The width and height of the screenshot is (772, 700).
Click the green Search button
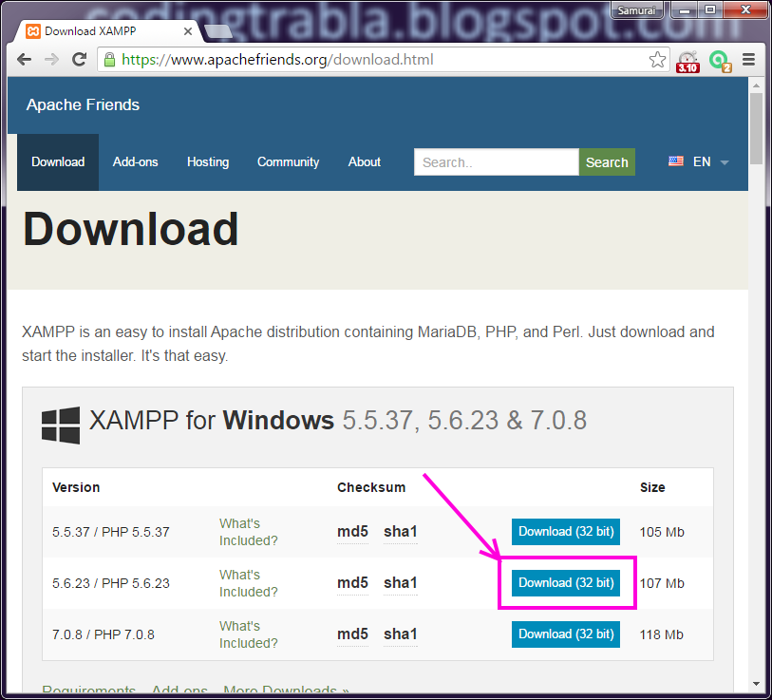pyautogui.click(x=607, y=162)
